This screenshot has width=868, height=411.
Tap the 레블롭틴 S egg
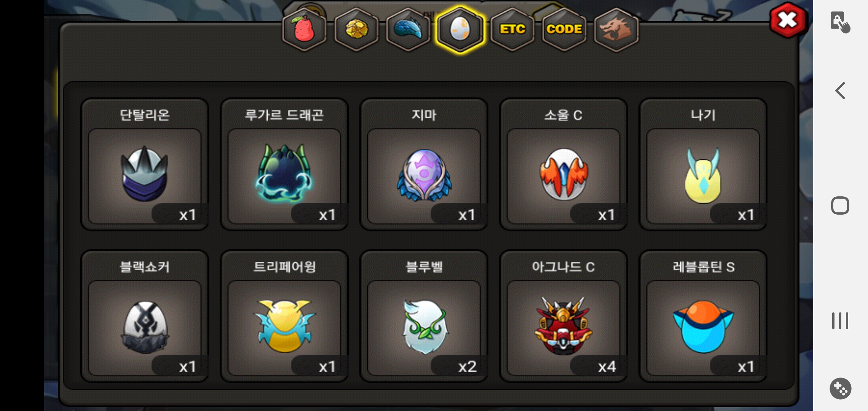[703, 316]
